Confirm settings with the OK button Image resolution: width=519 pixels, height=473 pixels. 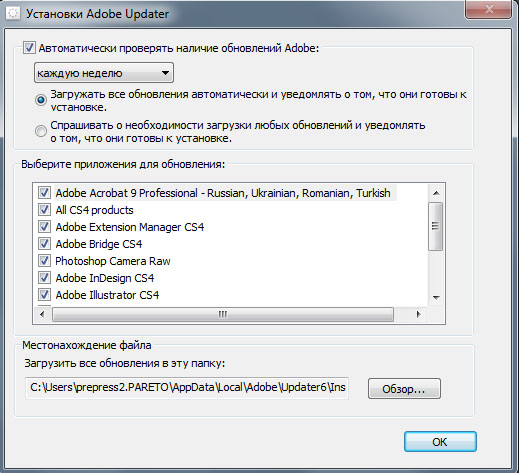[440, 442]
